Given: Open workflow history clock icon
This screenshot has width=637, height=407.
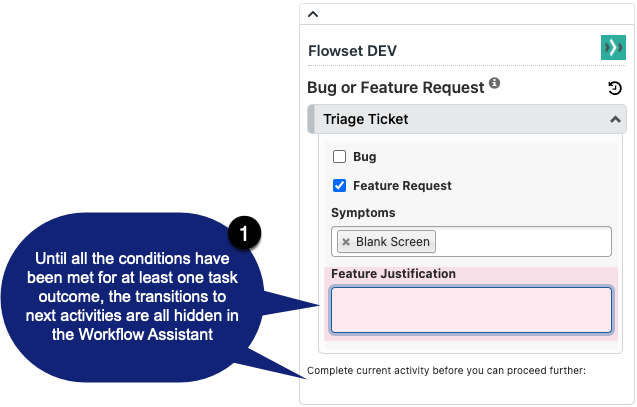Looking at the screenshot, I should [x=615, y=88].
